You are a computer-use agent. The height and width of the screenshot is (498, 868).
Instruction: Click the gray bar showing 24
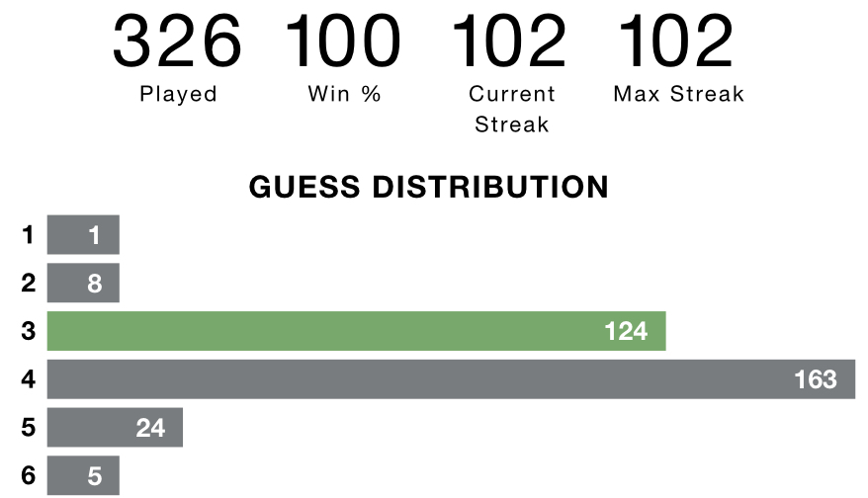pos(115,427)
